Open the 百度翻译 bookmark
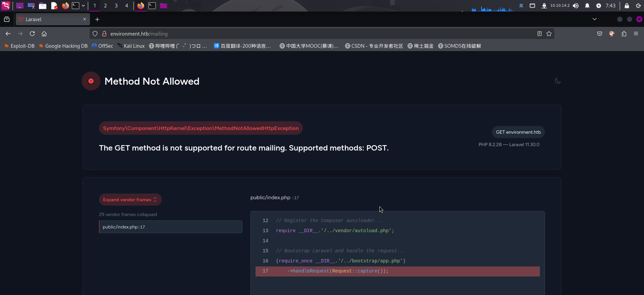644x295 pixels. point(242,46)
